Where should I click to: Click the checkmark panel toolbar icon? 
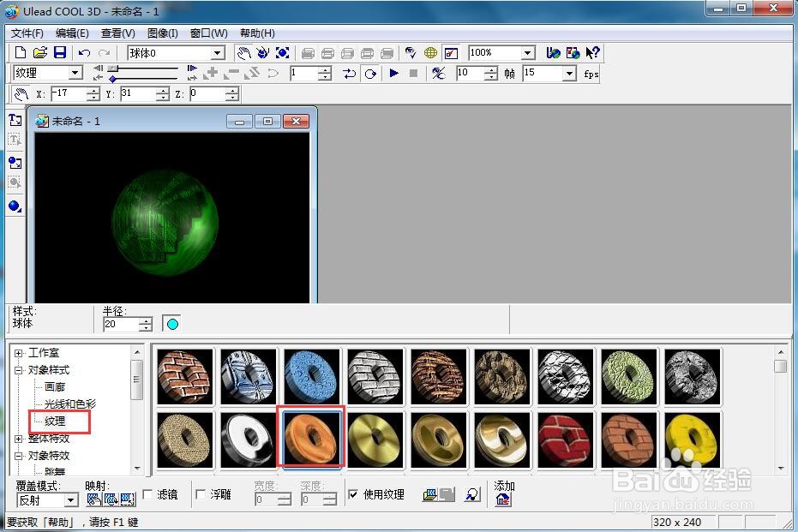(x=451, y=53)
